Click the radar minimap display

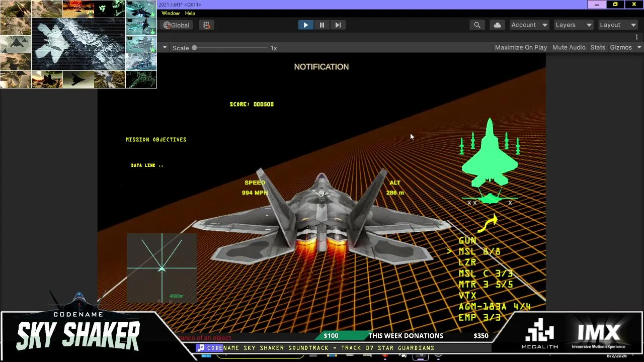click(x=162, y=268)
